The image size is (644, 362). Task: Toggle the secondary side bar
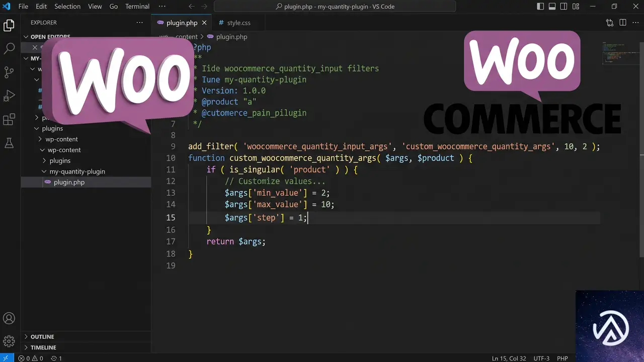click(563, 7)
